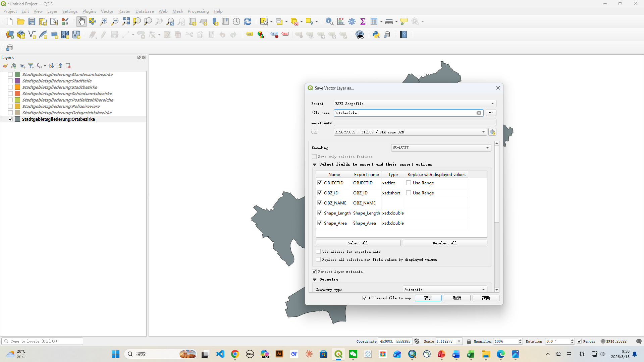The image size is (644, 362).
Task: Click Select CRS globe button in dialog
Action: (x=492, y=132)
